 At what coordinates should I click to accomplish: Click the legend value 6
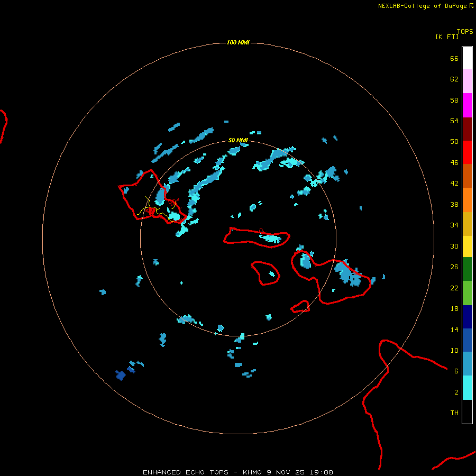[x=456, y=371]
